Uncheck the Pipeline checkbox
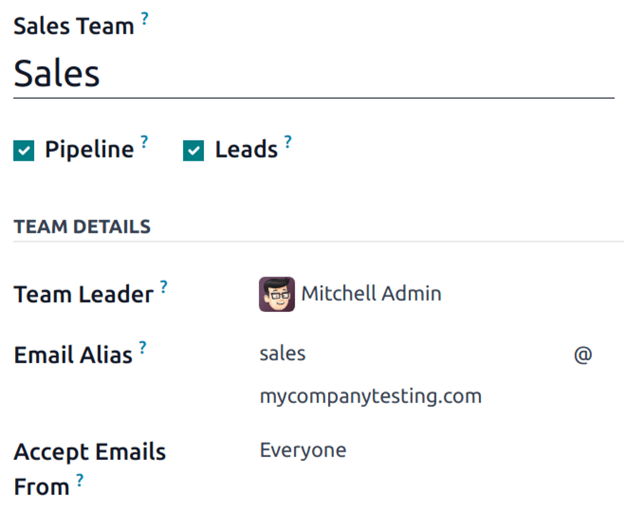This screenshot has height=512, width=624. pyautogui.click(x=24, y=151)
